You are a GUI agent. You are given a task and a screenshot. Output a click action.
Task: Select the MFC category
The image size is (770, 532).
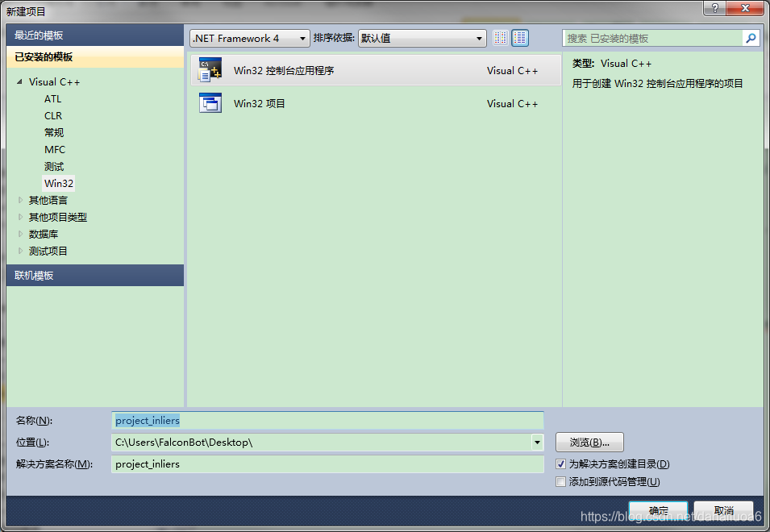click(55, 150)
